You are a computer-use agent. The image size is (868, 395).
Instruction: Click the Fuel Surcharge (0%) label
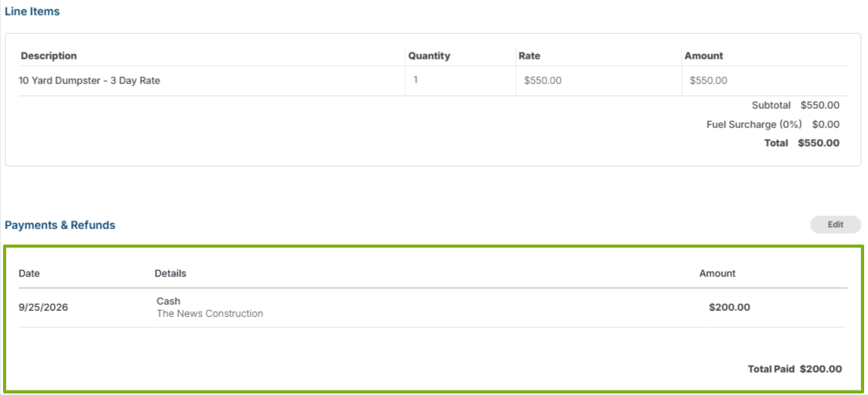(x=754, y=124)
